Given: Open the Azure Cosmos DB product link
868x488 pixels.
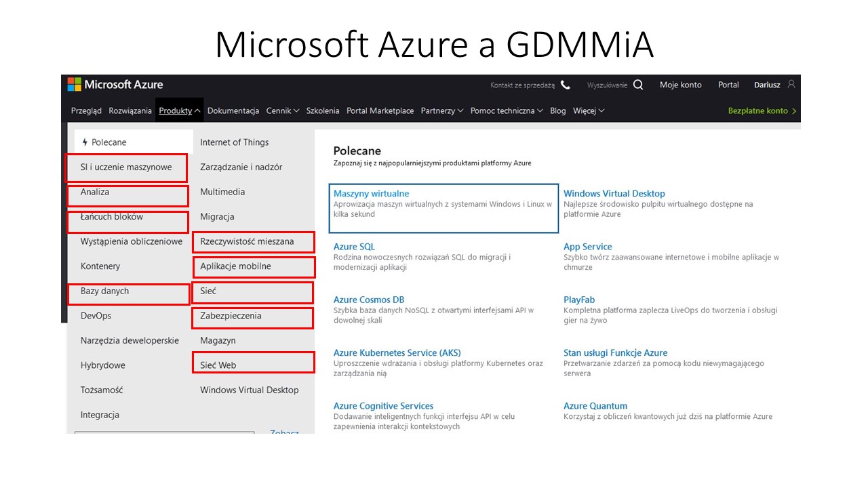Looking at the screenshot, I should (x=369, y=300).
